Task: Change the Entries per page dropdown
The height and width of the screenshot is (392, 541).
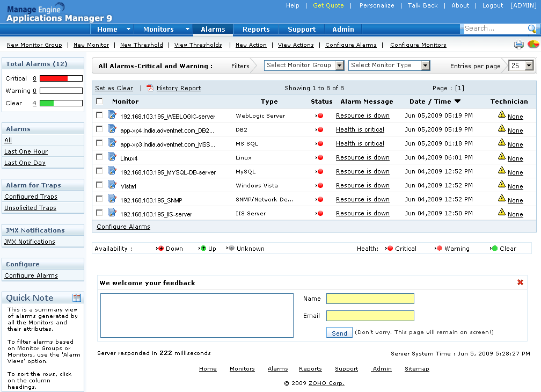Action: coord(521,66)
